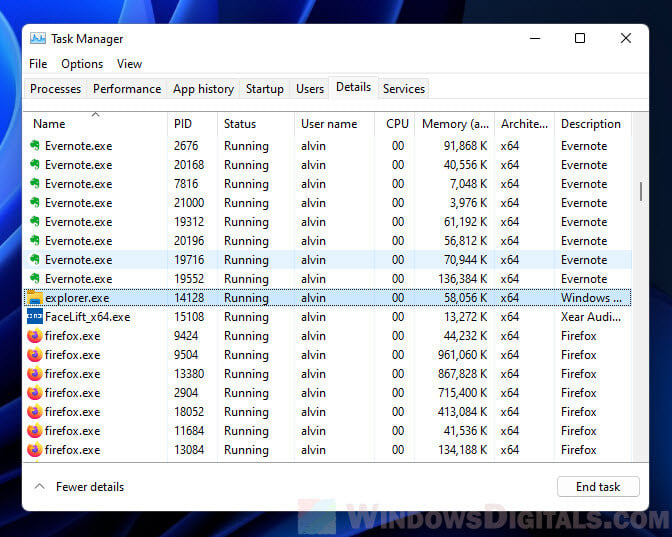The image size is (672, 537).
Task: Open the View menu
Action: tap(129, 64)
